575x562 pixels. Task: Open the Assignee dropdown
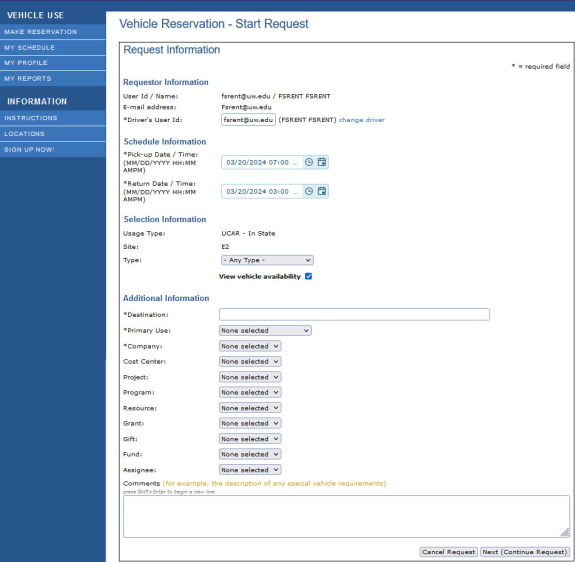(250, 470)
